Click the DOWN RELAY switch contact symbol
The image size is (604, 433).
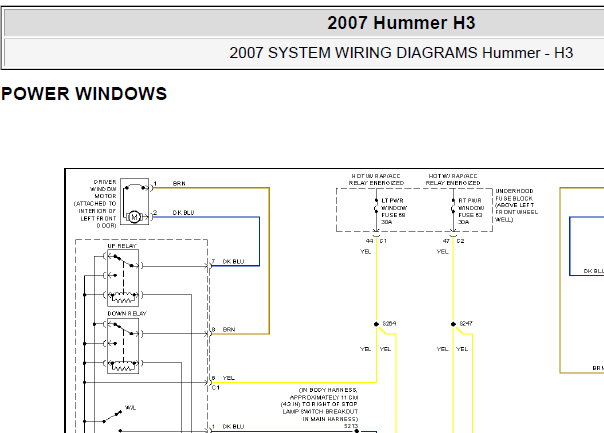[x=123, y=329]
